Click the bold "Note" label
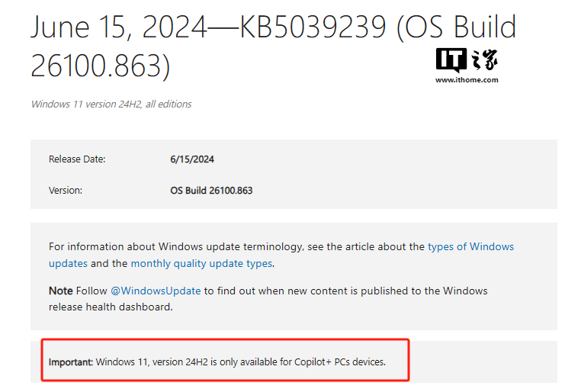The width and height of the screenshot is (565, 392). coord(61,291)
